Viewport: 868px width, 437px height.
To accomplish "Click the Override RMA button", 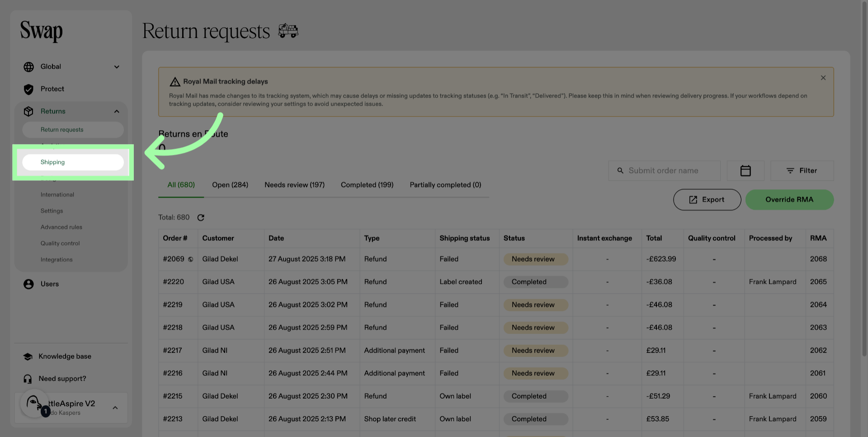I will pyautogui.click(x=789, y=200).
